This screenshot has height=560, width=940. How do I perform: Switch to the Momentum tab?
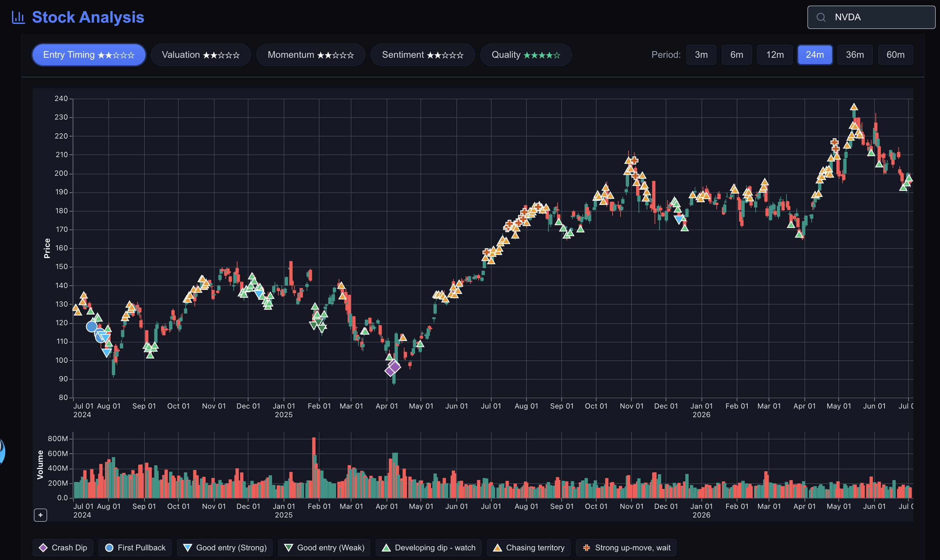[311, 55]
